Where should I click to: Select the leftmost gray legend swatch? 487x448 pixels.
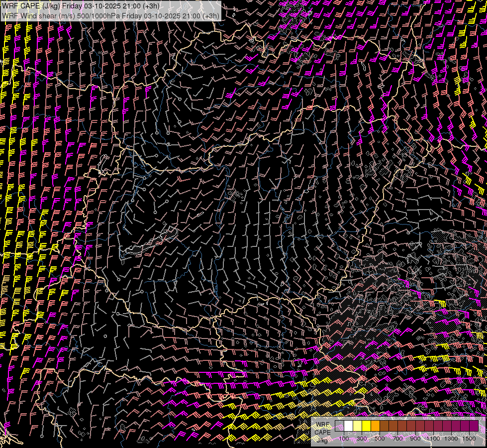pyautogui.click(x=339, y=426)
